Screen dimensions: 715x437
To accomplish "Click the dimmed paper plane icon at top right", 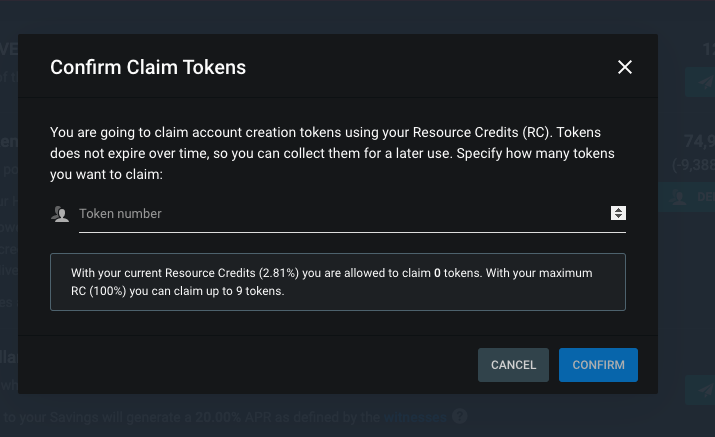I will [x=705, y=82].
